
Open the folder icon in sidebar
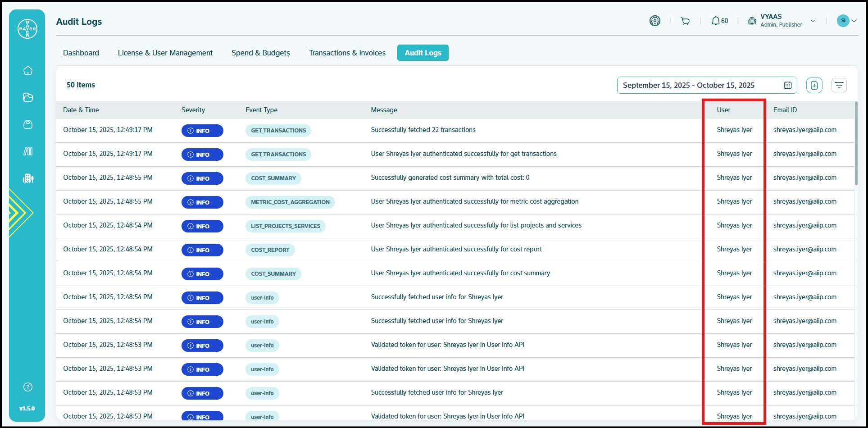pyautogui.click(x=28, y=97)
